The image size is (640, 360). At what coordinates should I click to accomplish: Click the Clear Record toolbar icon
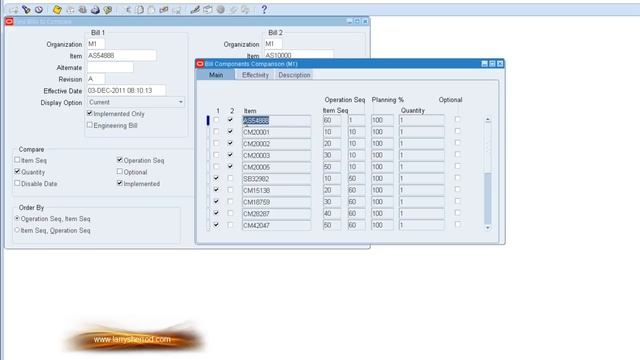[164, 9]
